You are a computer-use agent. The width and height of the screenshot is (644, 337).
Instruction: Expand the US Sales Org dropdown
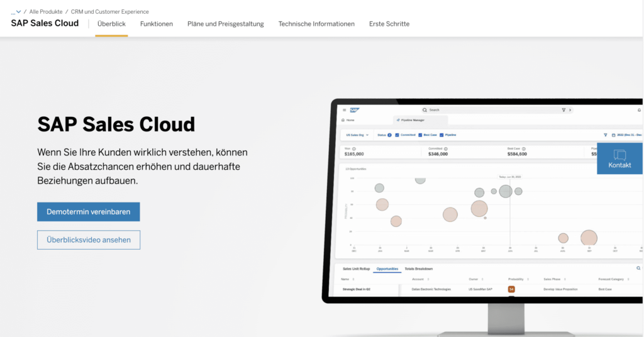point(357,135)
